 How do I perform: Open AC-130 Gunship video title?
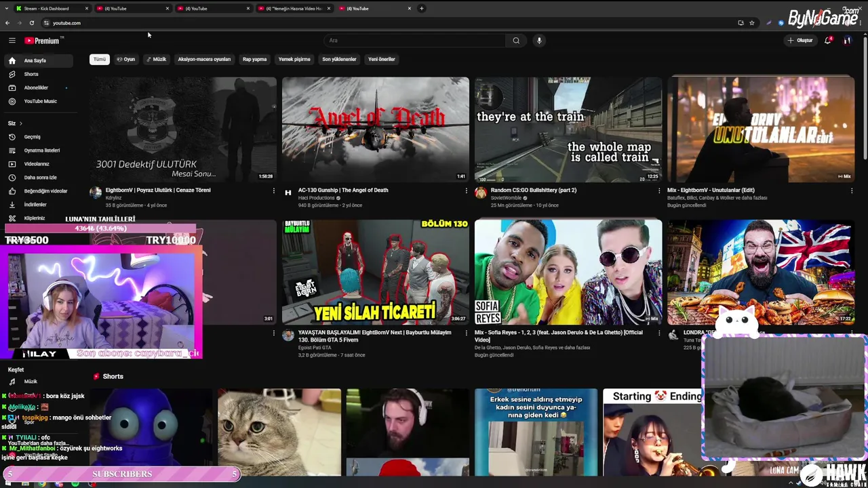343,190
